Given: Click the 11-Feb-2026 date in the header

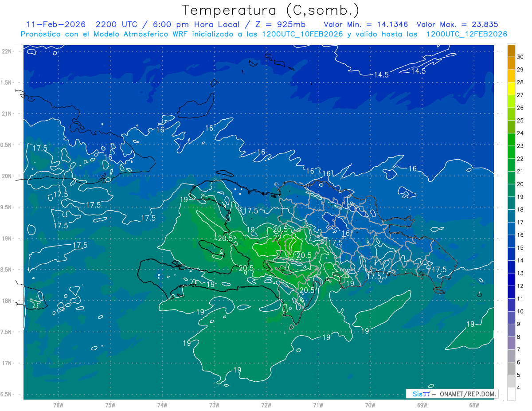Looking at the screenshot, I should point(56,24).
